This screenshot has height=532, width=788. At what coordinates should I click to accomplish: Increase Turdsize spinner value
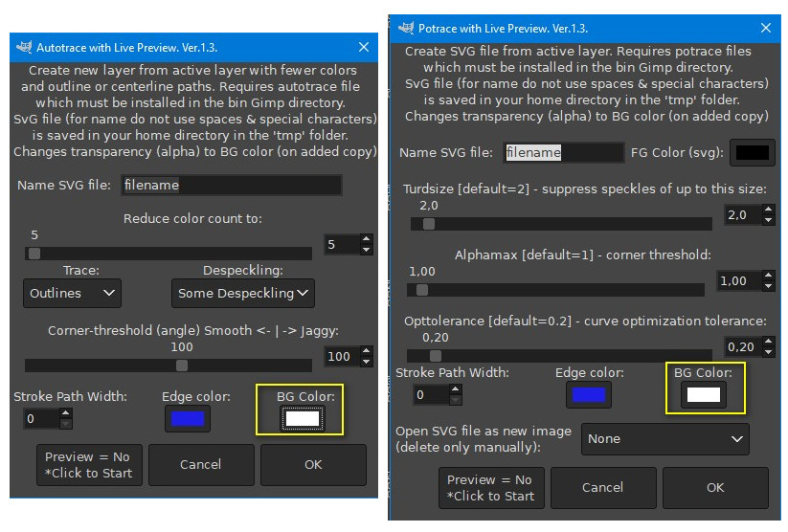768,210
